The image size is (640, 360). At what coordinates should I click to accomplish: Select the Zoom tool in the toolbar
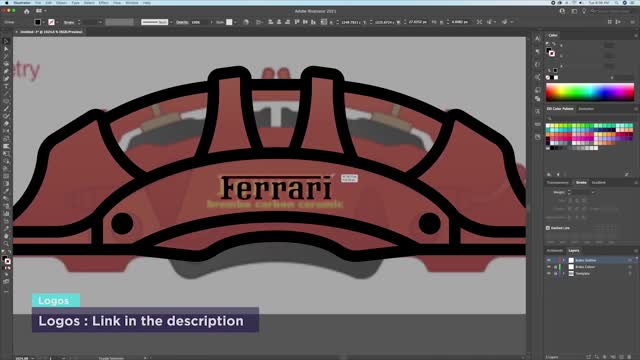click(6, 243)
